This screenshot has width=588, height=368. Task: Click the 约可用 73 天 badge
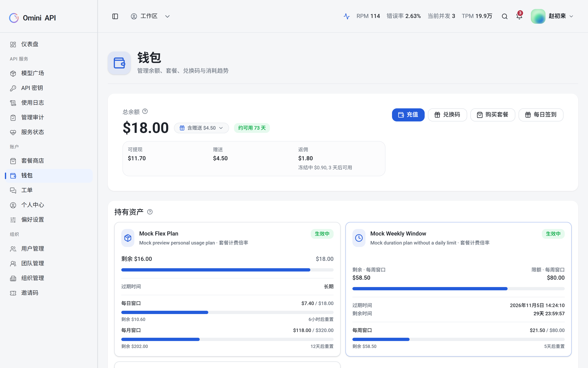point(252,128)
